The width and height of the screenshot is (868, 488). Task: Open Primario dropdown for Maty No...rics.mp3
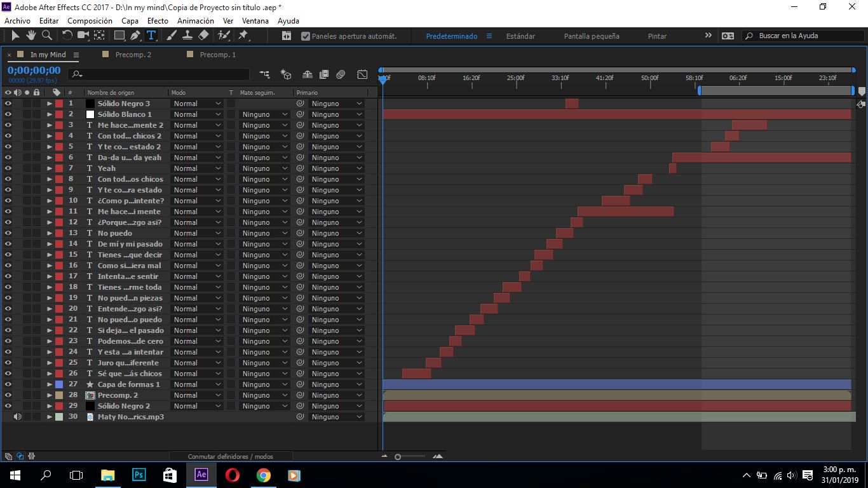tap(336, 416)
